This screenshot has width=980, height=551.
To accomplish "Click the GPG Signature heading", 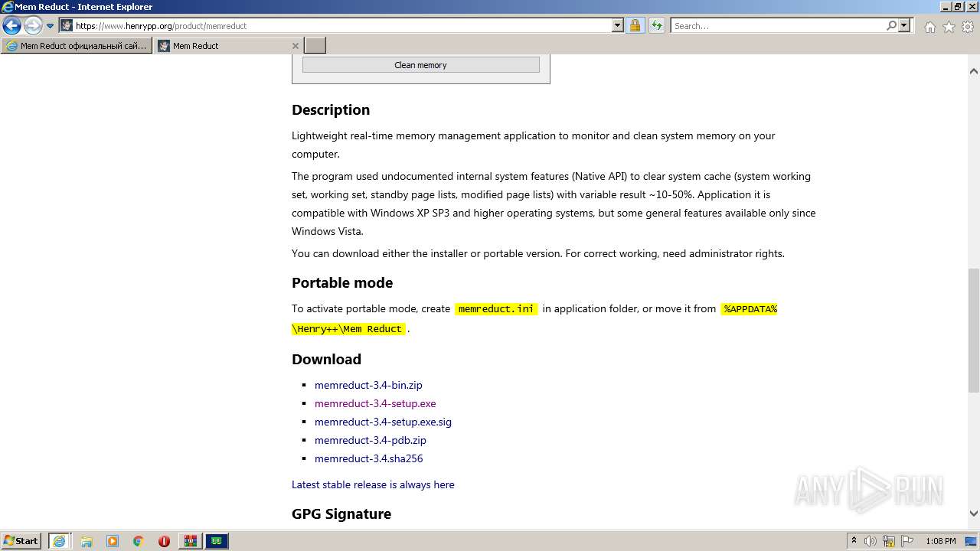I will tap(341, 514).
